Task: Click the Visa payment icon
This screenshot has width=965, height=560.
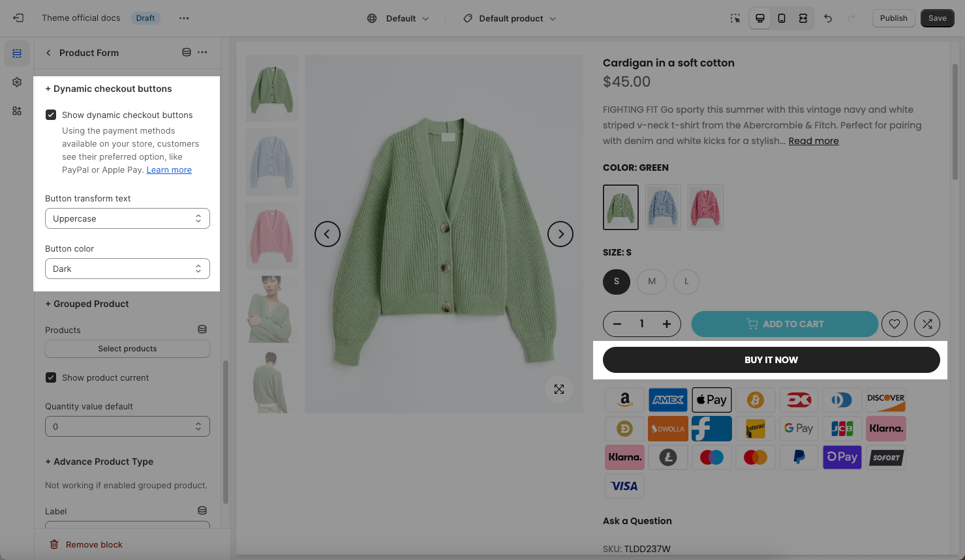Action: tap(625, 486)
